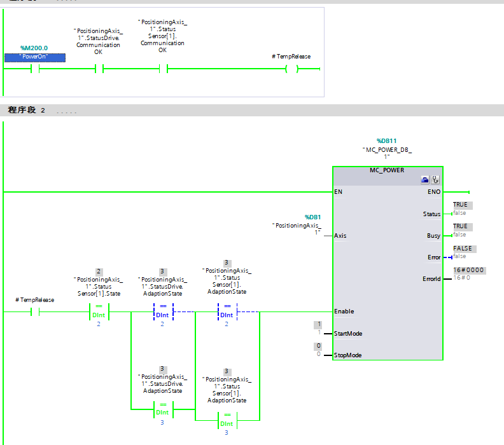The width and height of the screenshot is (504, 445).
Task: Select the #TempRelease output coil
Action: 291,69
